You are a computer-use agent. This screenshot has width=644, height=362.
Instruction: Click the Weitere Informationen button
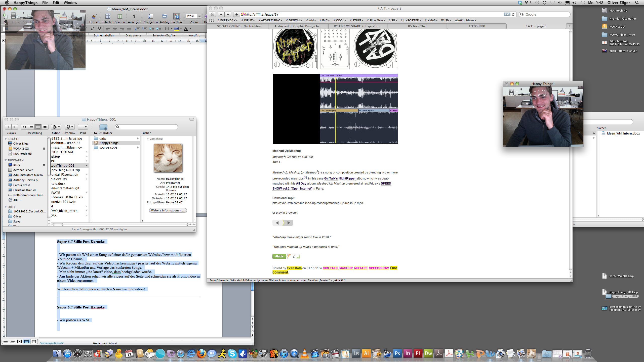tap(168, 210)
